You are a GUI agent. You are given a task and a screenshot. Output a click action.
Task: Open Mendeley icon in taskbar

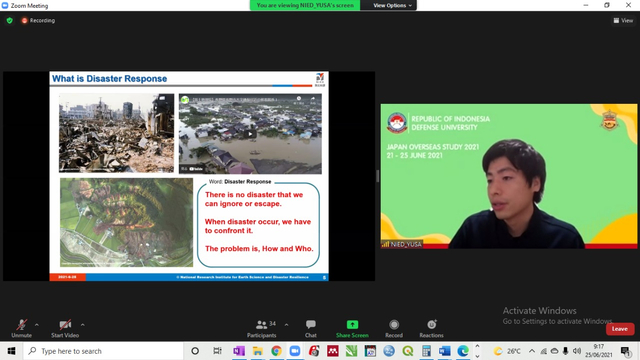(x=333, y=351)
